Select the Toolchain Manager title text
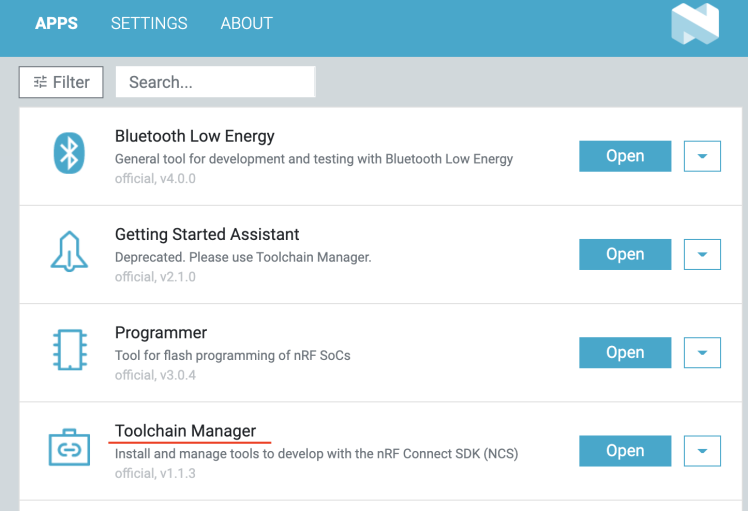This screenshot has width=748, height=511. coord(185,431)
